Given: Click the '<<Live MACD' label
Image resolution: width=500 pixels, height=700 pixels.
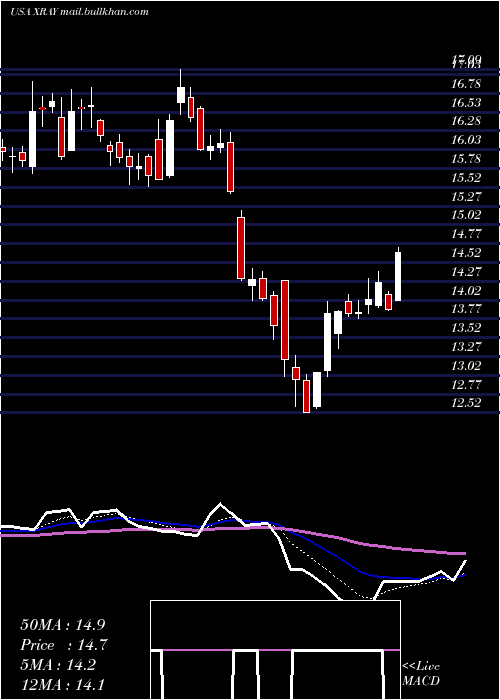Looking at the screenshot, I should pyautogui.click(x=421, y=674).
